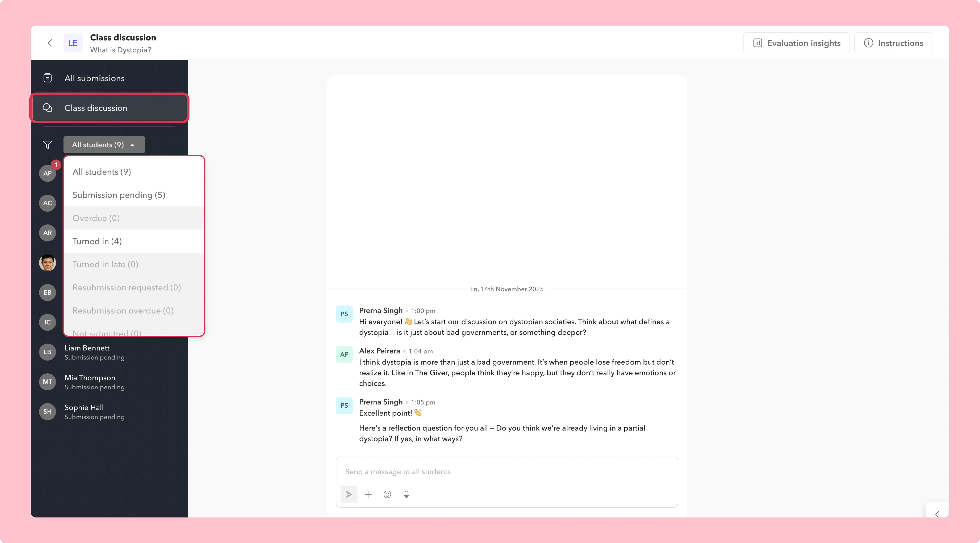Open AR student avatar
This screenshot has height=543, width=980.
48,233
